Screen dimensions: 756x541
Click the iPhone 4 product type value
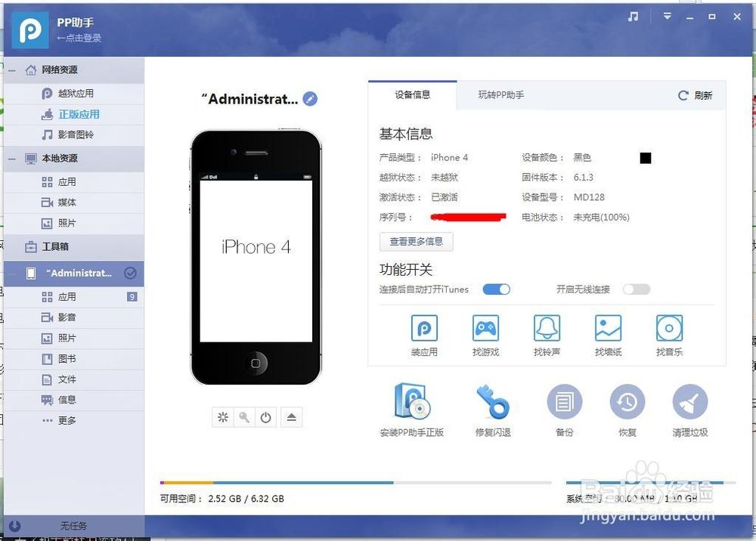coord(449,157)
